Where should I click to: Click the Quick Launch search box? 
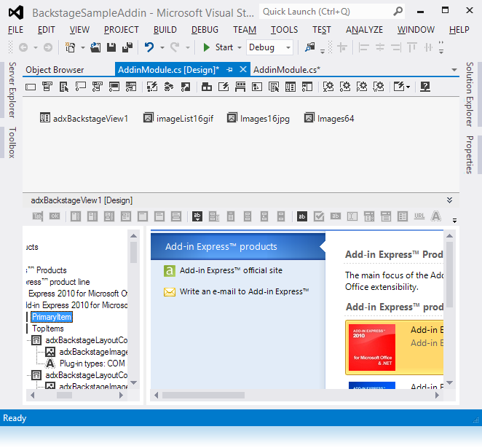pyautogui.click(x=325, y=12)
